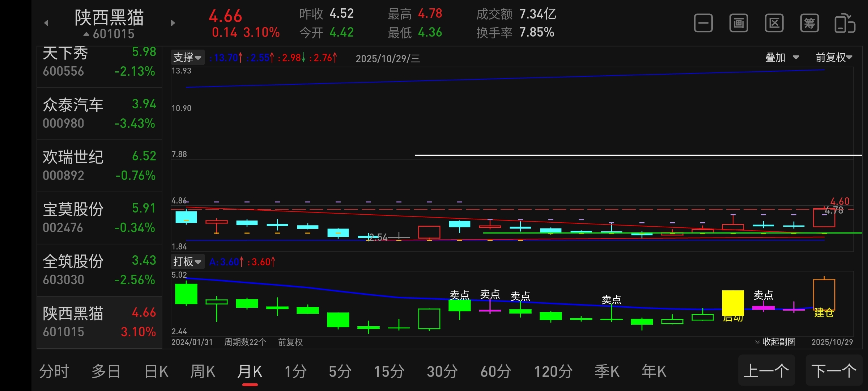Switch to the 周K tab
This screenshot has height=391, width=868.
(203, 371)
